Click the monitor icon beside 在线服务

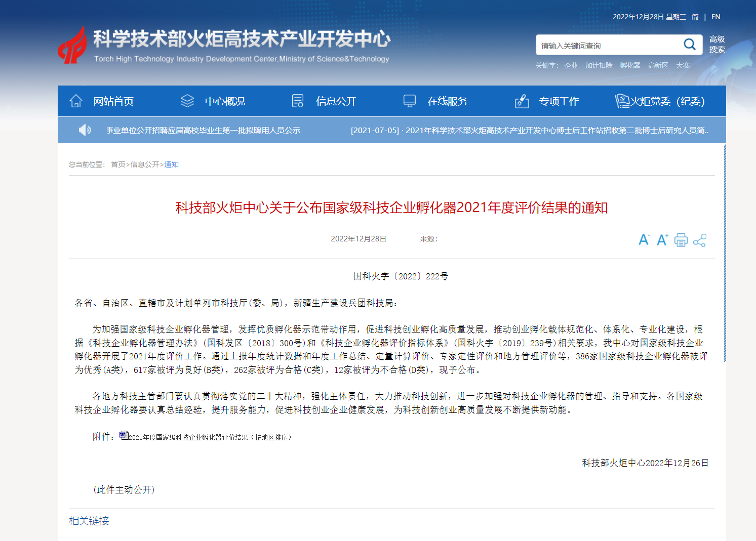pyautogui.click(x=410, y=101)
